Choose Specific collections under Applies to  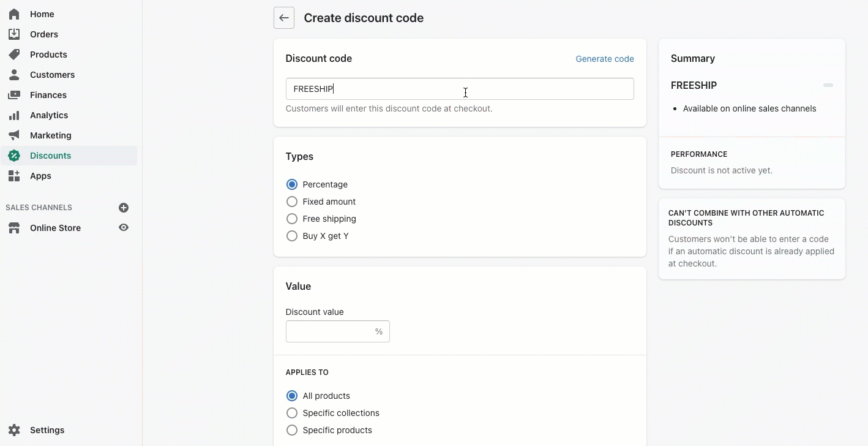coord(292,412)
